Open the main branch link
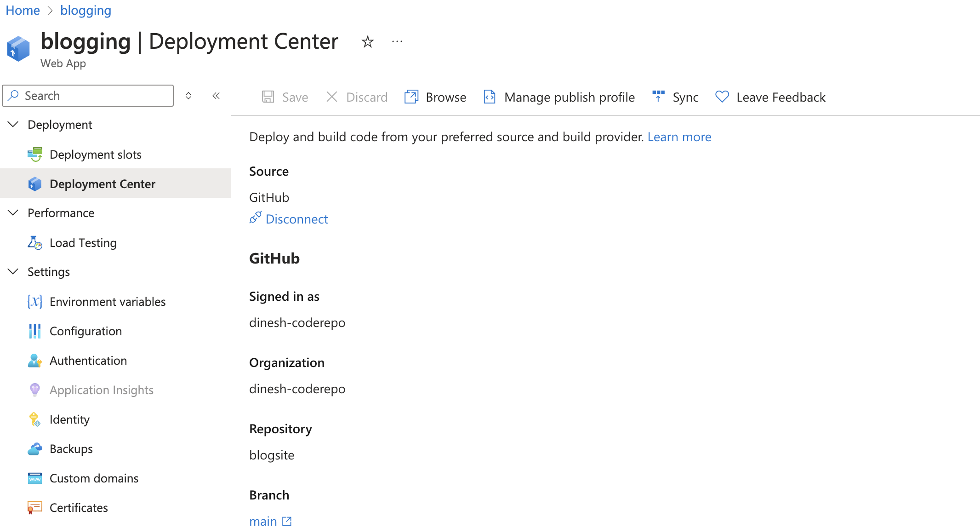This screenshot has height=528, width=980. coord(263,521)
